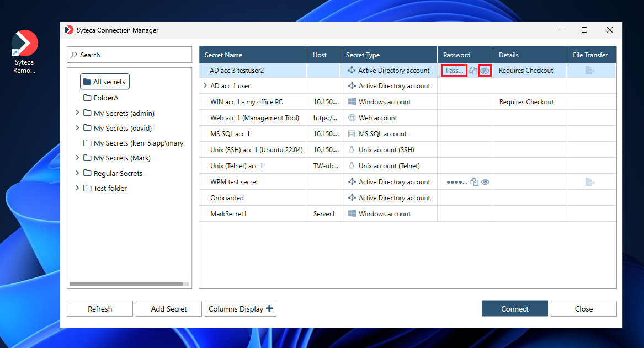Click the globe icon of Web account
The height and width of the screenshot is (348, 644).
(x=352, y=118)
